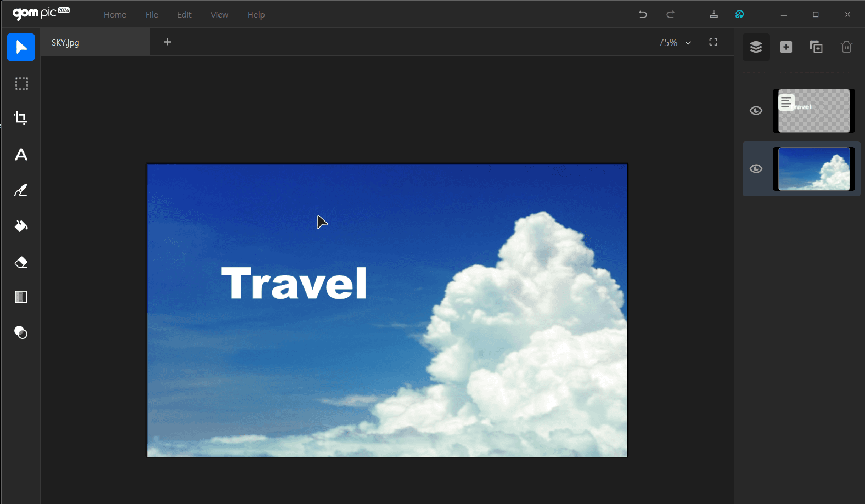This screenshot has width=865, height=504.
Task: Select the Travel text layer thumbnail
Action: (814, 111)
